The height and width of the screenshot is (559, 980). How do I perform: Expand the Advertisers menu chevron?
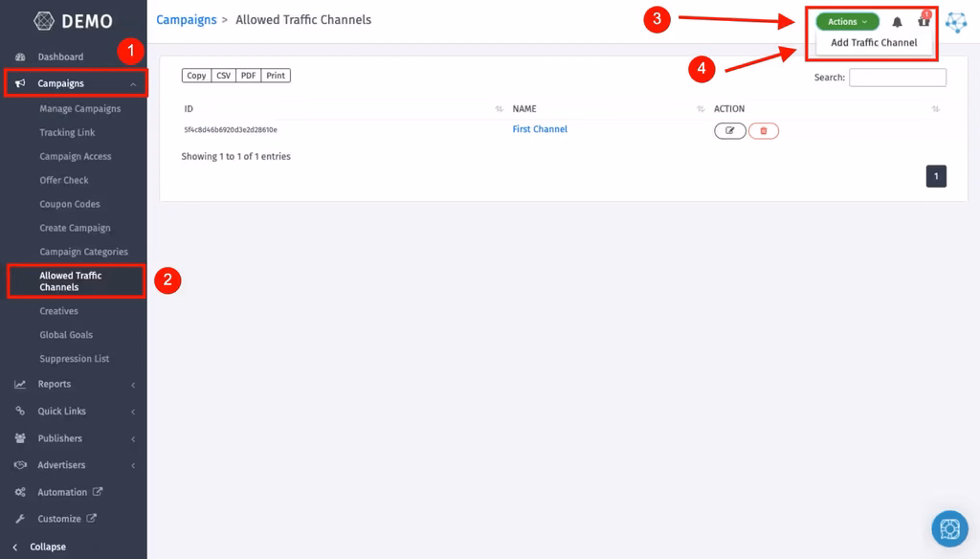tap(133, 466)
